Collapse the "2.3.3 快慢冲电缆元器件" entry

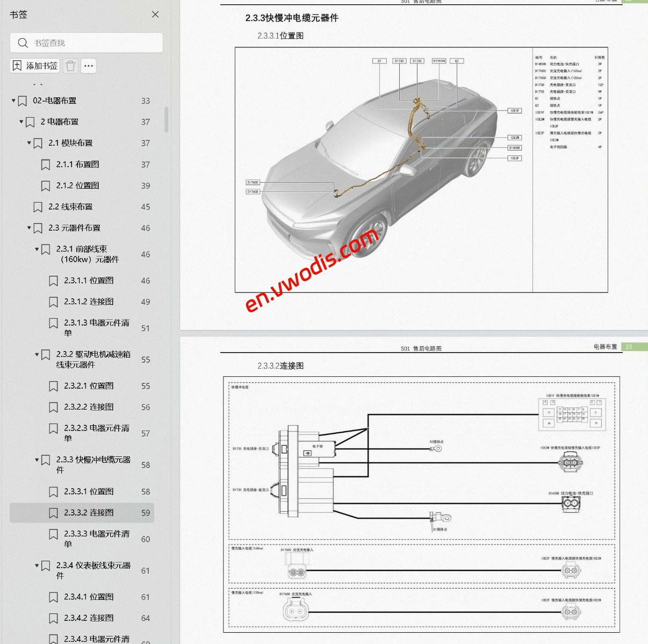36,460
